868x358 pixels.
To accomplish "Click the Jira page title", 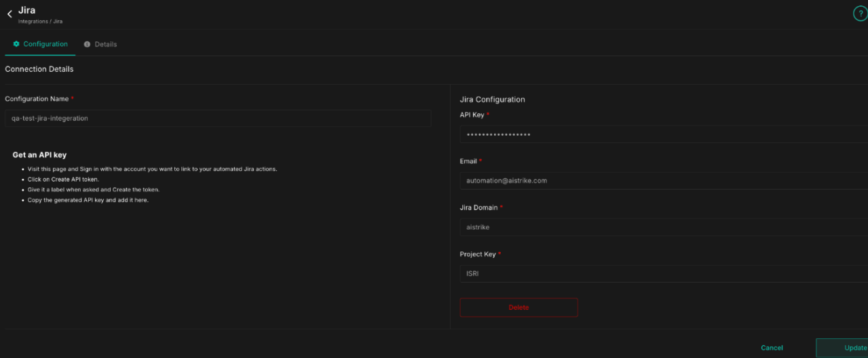I will click(26, 10).
